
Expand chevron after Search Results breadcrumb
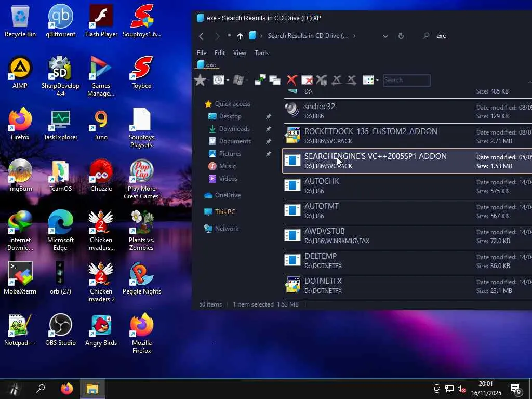point(354,36)
